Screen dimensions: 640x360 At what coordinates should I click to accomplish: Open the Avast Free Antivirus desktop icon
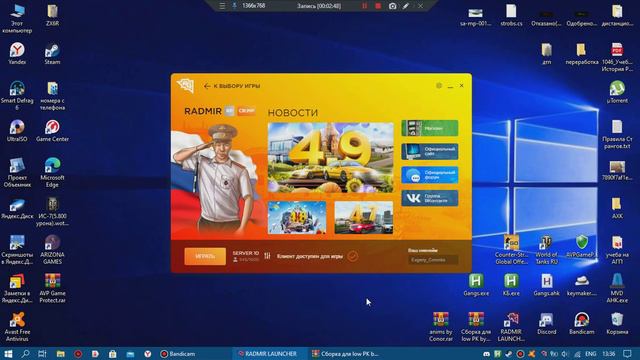(17, 327)
